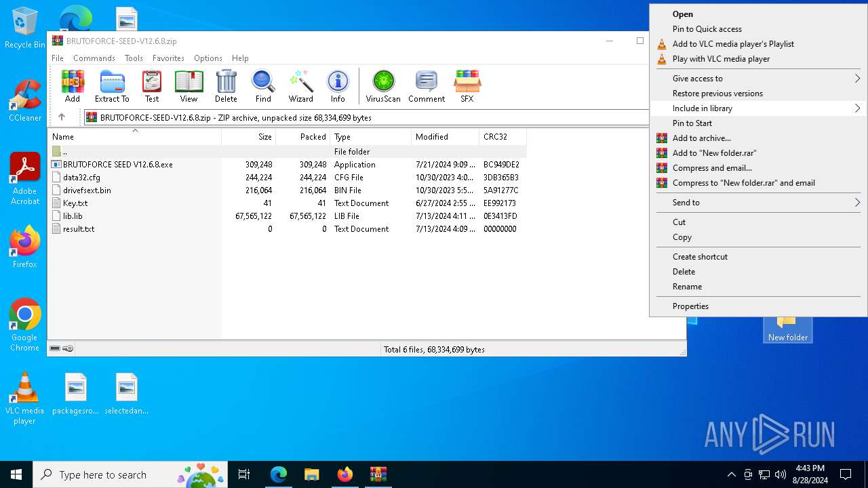Viewport: 868px width, 488px height.
Task: Open the Tools menu
Action: click(134, 58)
